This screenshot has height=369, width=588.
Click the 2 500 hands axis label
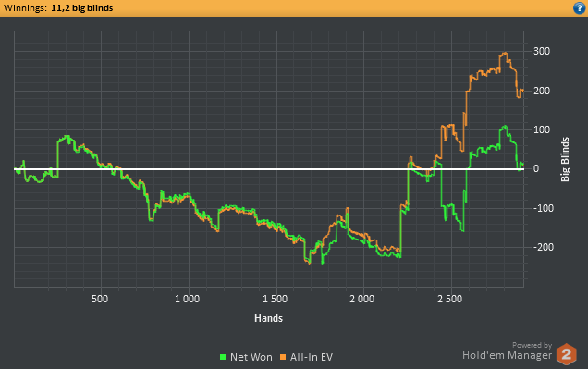tap(449, 299)
